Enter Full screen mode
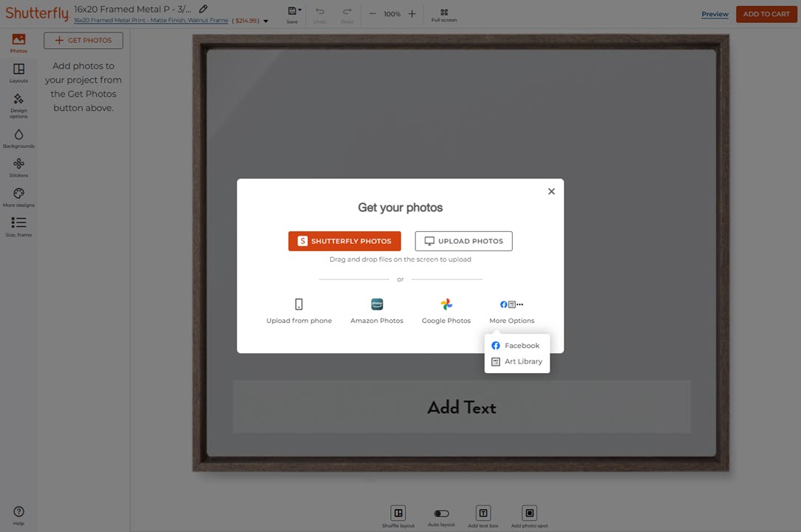This screenshot has width=801, height=532. (x=444, y=15)
